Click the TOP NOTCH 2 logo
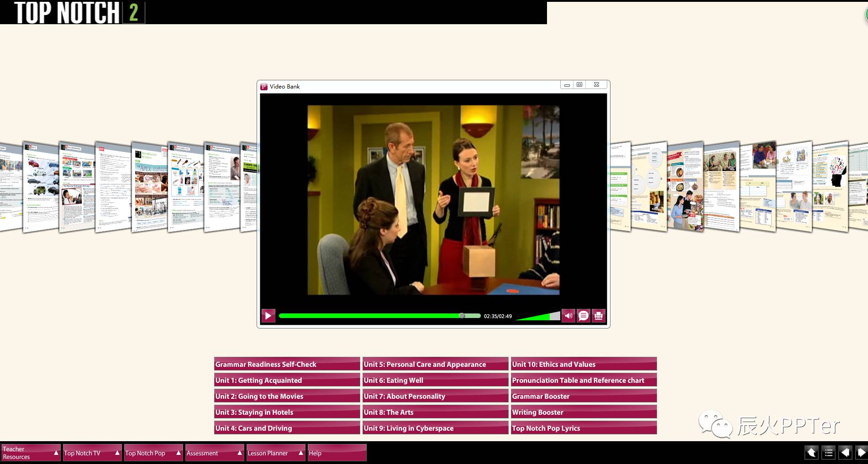 (79, 12)
